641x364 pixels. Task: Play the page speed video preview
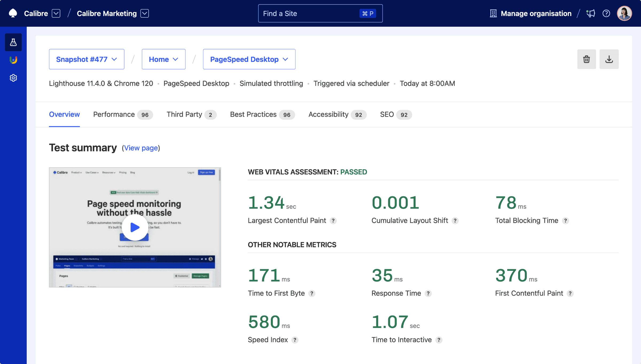(x=135, y=227)
